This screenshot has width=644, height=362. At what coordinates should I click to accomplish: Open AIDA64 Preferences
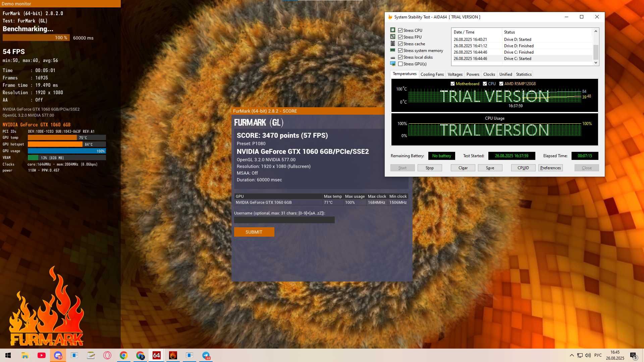550,168
